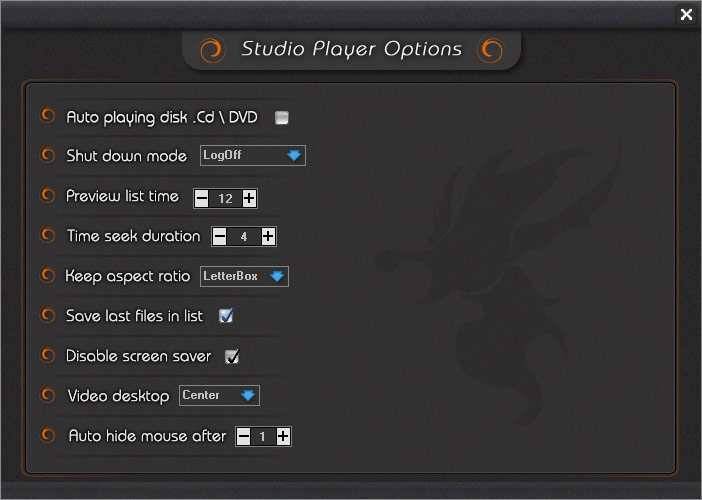
Task: Click the "Keep aspect ratio" label
Action: [128, 277]
